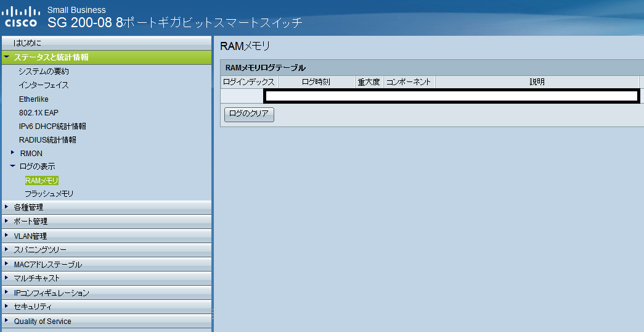Sort by 説明 column header
The height and width of the screenshot is (332, 644).
[537, 82]
